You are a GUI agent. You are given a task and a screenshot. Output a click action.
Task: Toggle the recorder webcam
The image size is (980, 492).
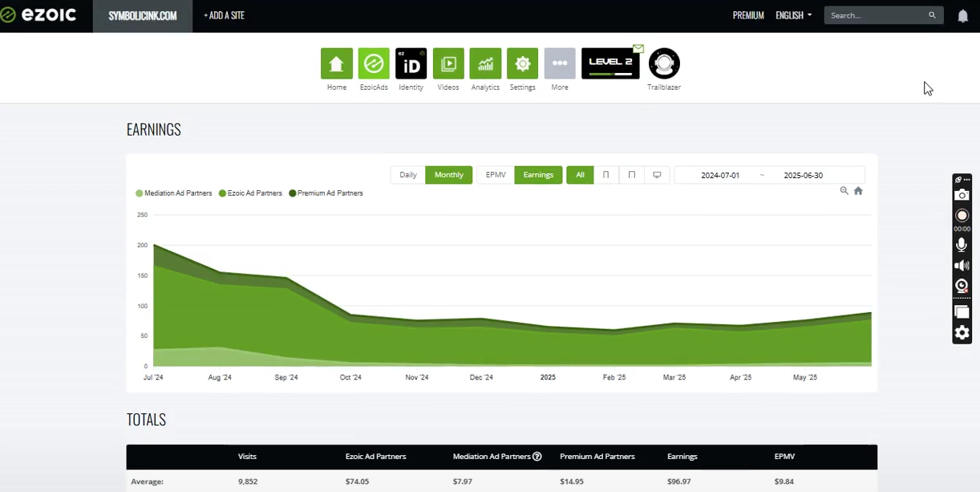pos(962,286)
